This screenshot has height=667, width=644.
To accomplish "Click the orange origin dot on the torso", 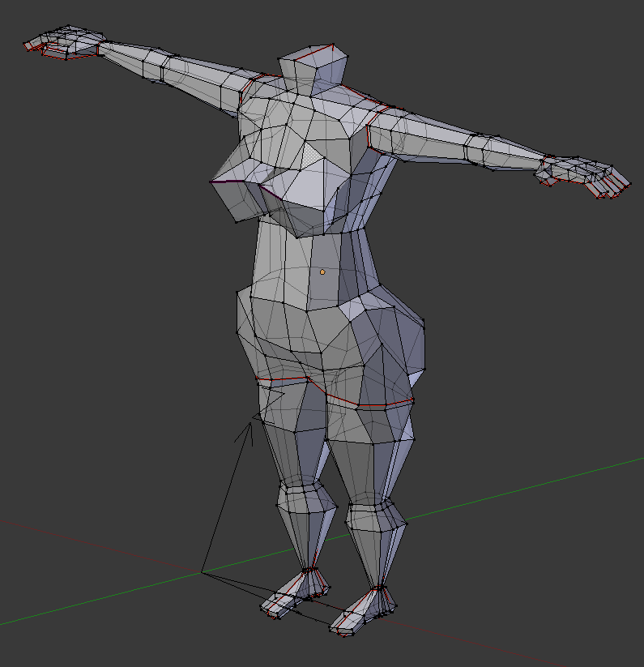I will 322,272.
